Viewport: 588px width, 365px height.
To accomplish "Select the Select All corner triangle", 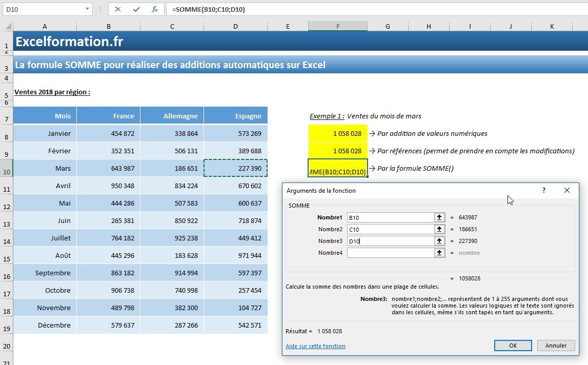I will [7, 26].
